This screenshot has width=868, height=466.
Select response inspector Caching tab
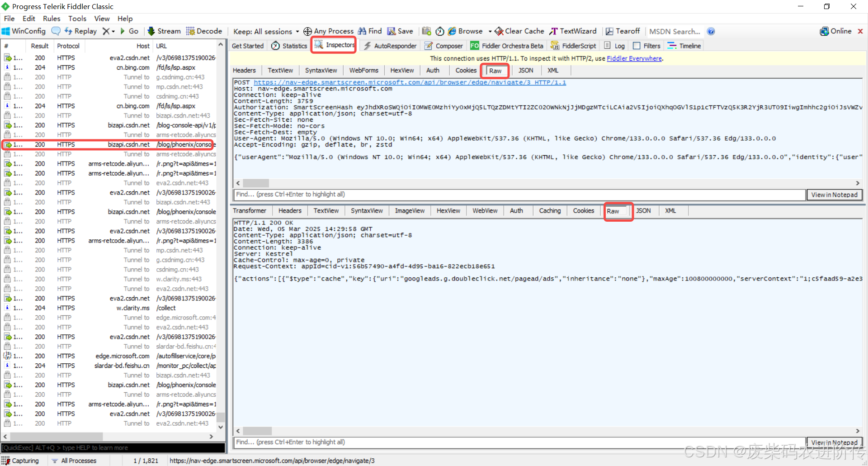(550, 211)
